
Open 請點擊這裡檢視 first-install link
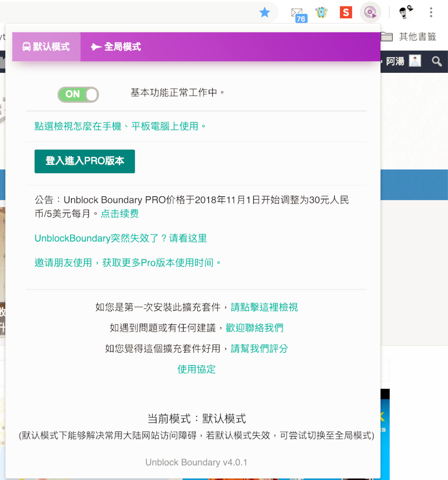coord(264,308)
